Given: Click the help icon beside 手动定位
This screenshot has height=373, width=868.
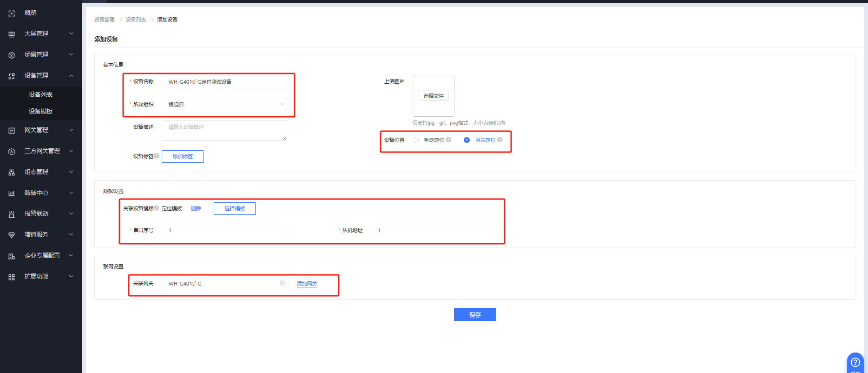Looking at the screenshot, I should pyautogui.click(x=448, y=140).
